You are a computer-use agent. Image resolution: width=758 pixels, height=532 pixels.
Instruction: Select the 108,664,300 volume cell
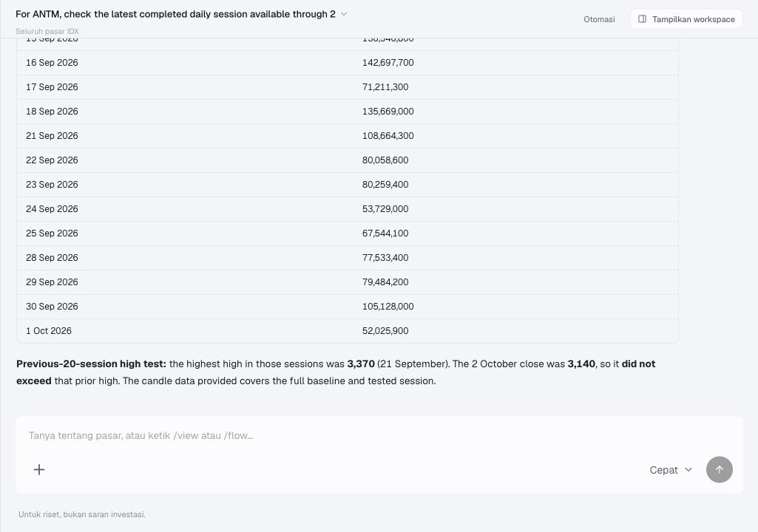(x=388, y=136)
